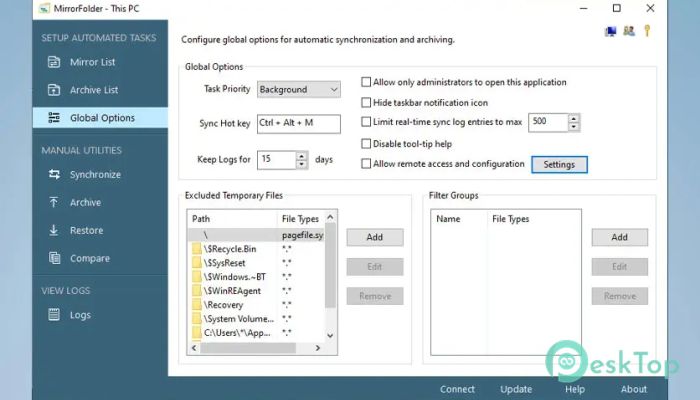
Task: Enable Allow only administrators to open application
Action: [x=366, y=82]
